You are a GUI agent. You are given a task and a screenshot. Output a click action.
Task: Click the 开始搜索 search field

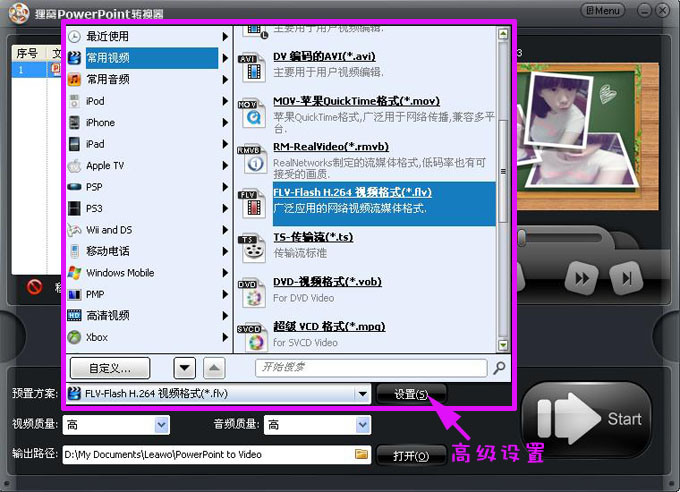click(371, 368)
